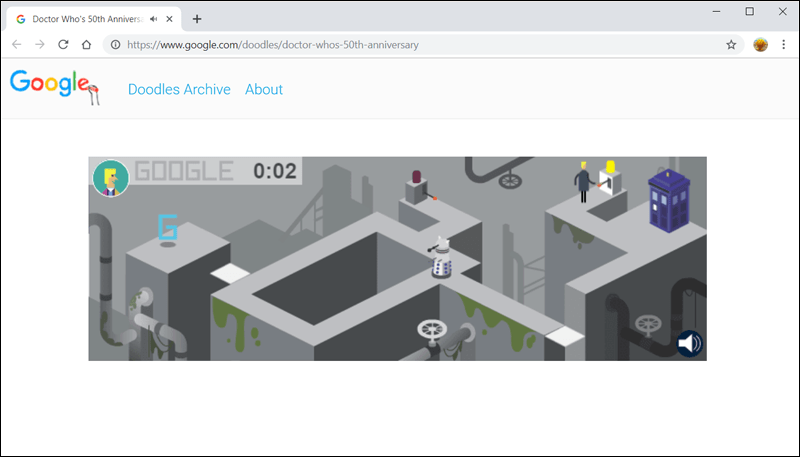Go back with the browser back arrow
Viewport: 800px width, 457px height.
click(x=16, y=45)
